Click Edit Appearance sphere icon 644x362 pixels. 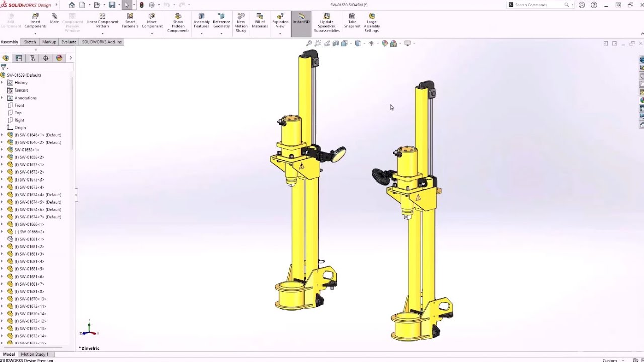click(x=385, y=43)
